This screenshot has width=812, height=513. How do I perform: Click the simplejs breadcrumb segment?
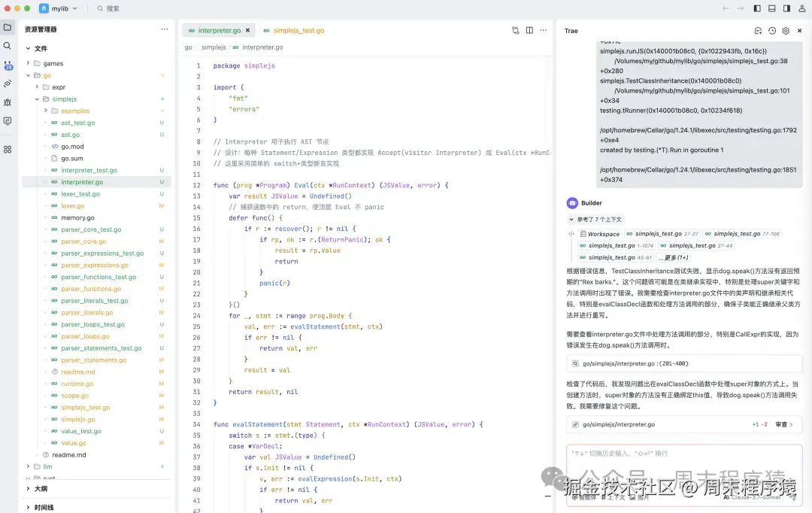[214, 47]
